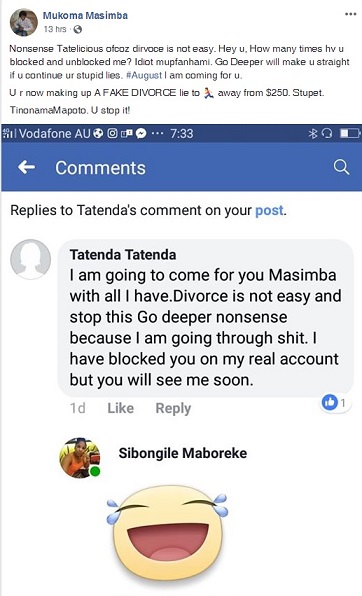
Task: Click Mukoma Masimba's profile picture
Action: pos(24,22)
